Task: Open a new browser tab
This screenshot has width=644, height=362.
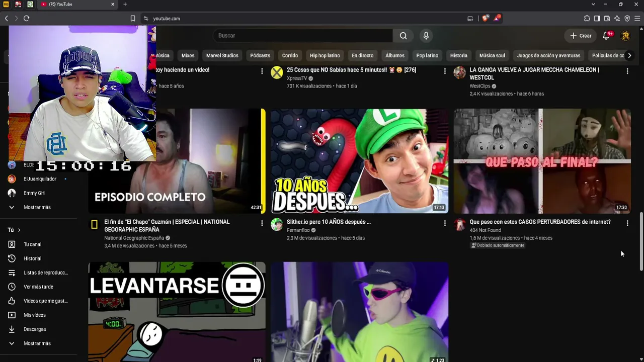Action: coord(125,5)
